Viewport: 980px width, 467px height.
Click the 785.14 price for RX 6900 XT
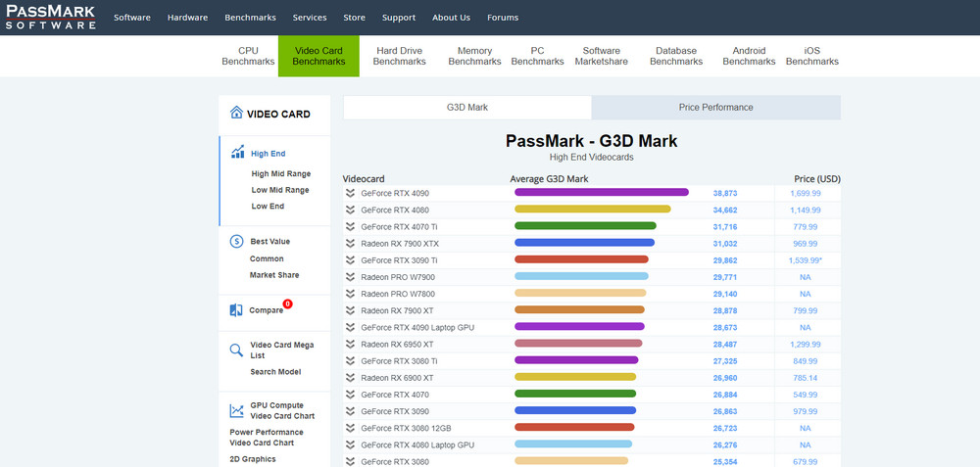[805, 378]
